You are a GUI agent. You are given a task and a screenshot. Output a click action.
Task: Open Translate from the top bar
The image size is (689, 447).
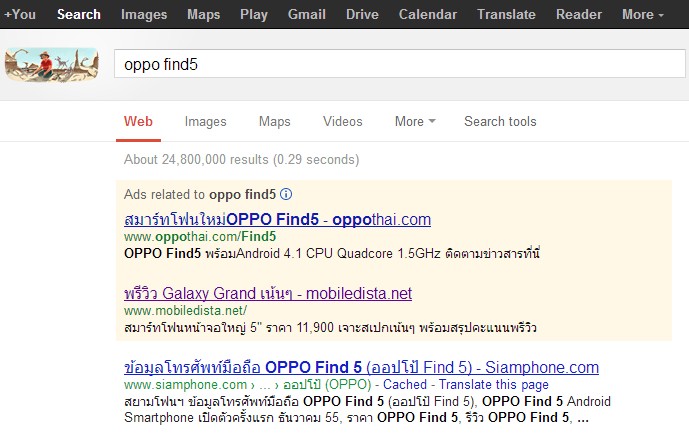(x=506, y=15)
